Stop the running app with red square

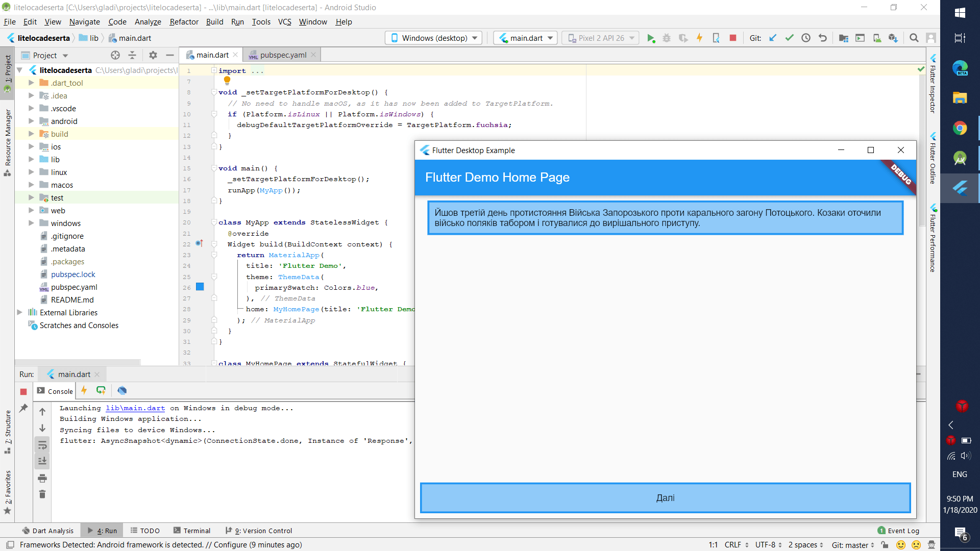(733, 38)
